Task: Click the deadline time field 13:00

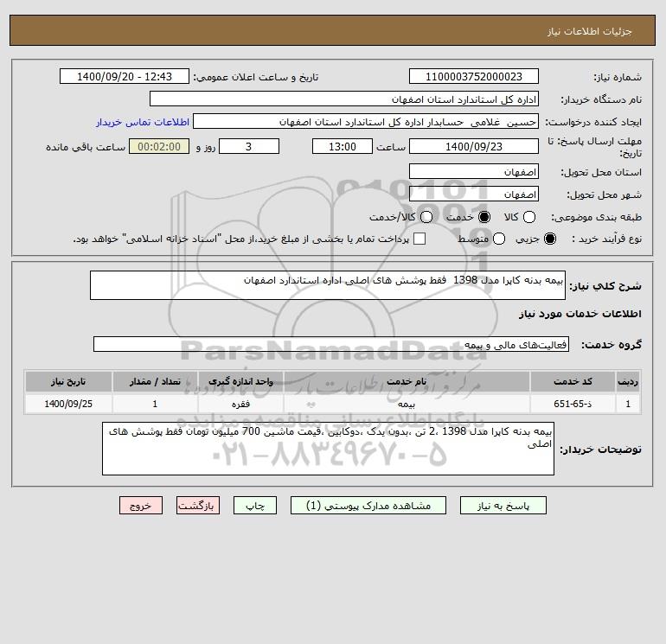Action: pyautogui.click(x=343, y=146)
